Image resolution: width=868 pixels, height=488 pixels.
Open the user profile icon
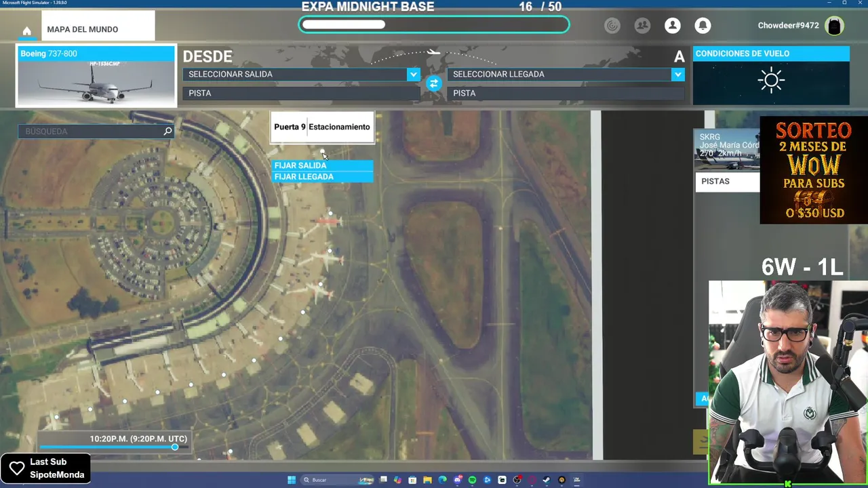[x=673, y=26]
